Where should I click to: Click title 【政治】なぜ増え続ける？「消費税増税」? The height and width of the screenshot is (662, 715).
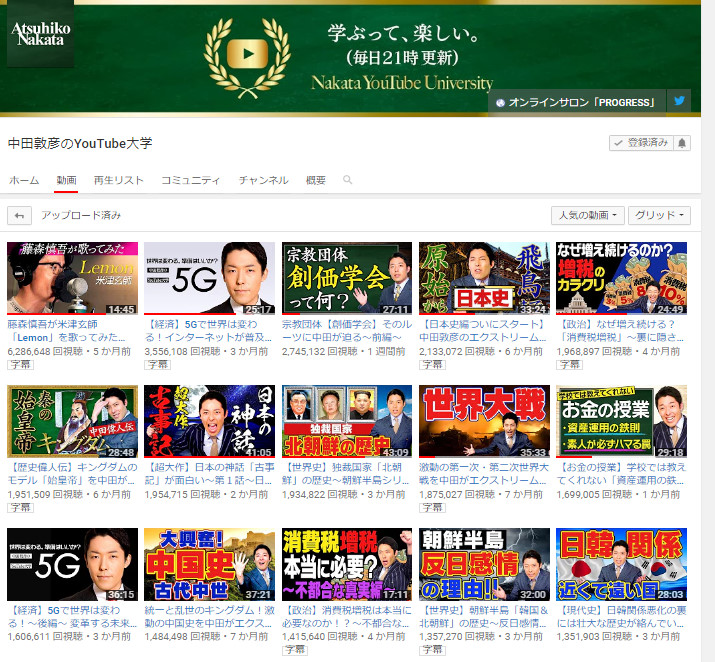point(620,331)
